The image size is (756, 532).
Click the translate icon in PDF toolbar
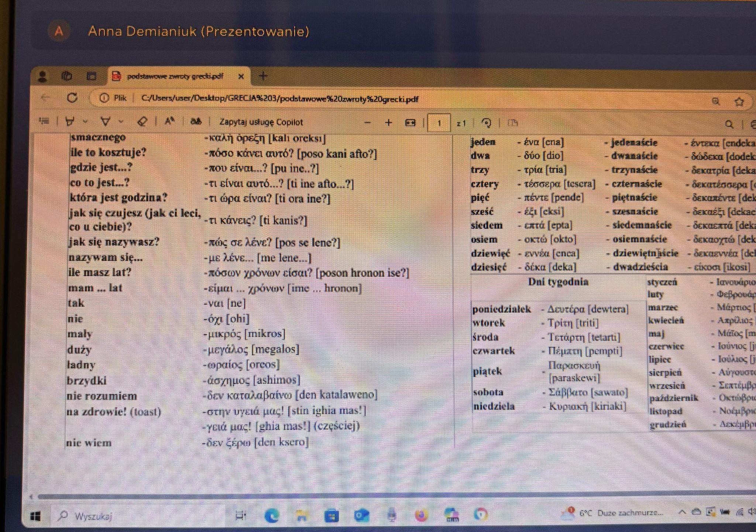tap(196, 122)
